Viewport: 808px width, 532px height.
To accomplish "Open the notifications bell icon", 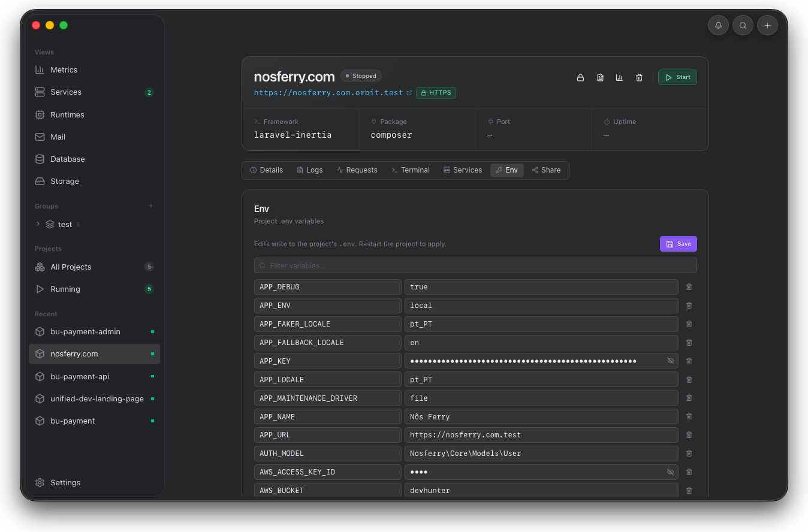I will point(718,25).
